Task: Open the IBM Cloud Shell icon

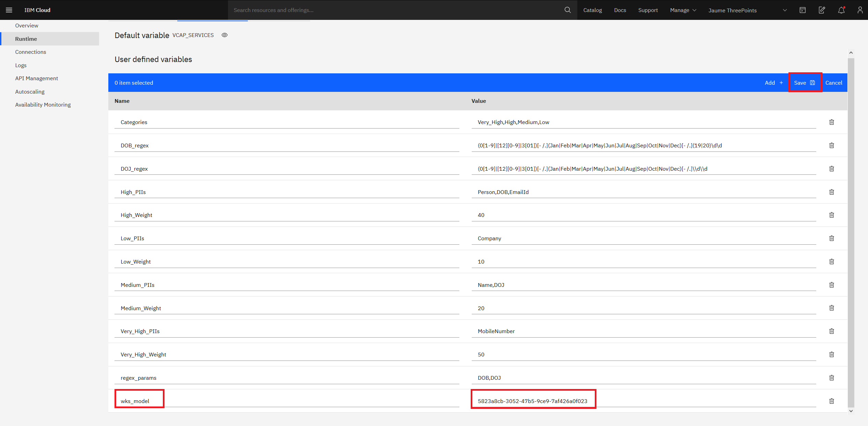Action: click(803, 10)
